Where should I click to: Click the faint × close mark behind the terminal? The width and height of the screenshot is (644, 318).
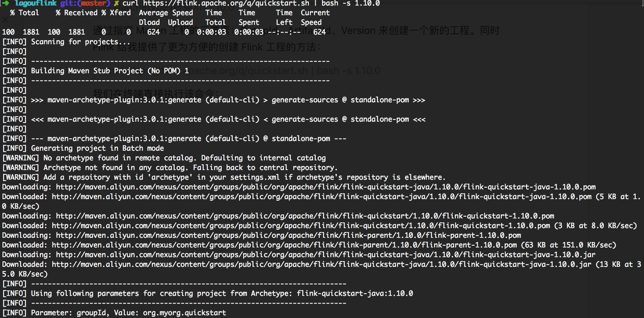[5, 20]
